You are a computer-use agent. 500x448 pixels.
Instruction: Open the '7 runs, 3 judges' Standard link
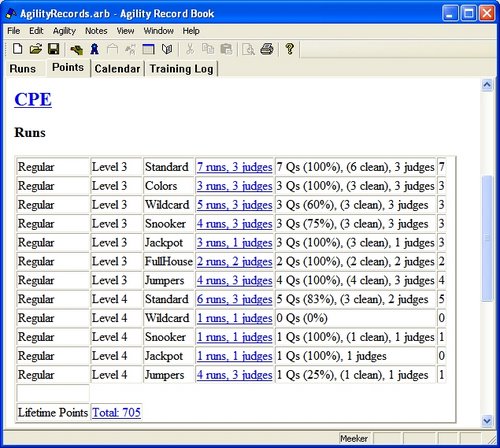234,167
